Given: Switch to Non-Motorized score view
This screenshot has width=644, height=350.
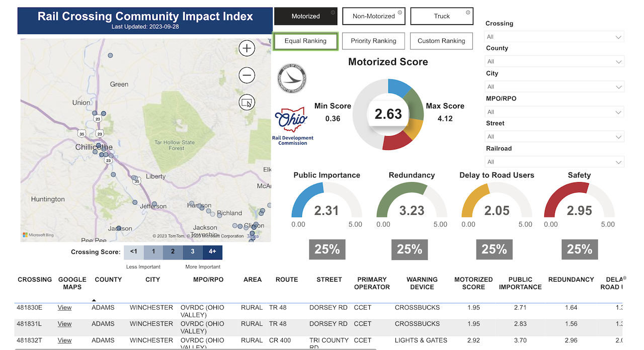Looking at the screenshot, I should (x=373, y=17).
